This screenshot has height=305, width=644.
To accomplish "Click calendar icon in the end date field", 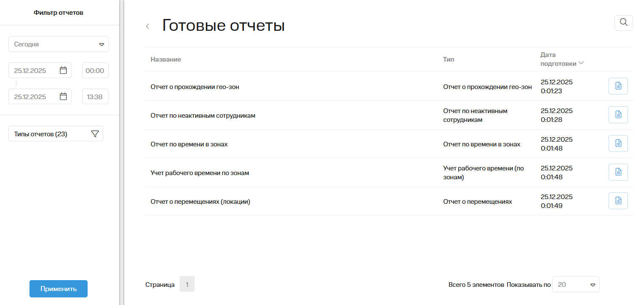I will (x=63, y=97).
